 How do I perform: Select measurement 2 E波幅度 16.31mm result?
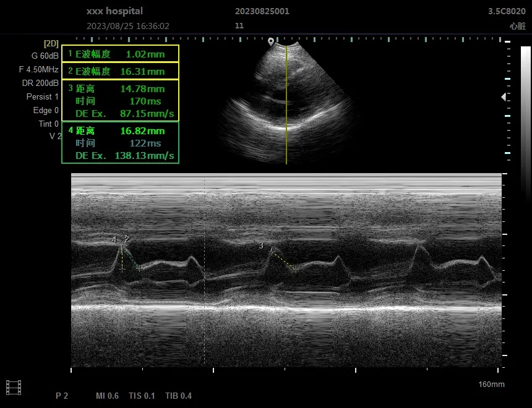(x=120, y=71)
